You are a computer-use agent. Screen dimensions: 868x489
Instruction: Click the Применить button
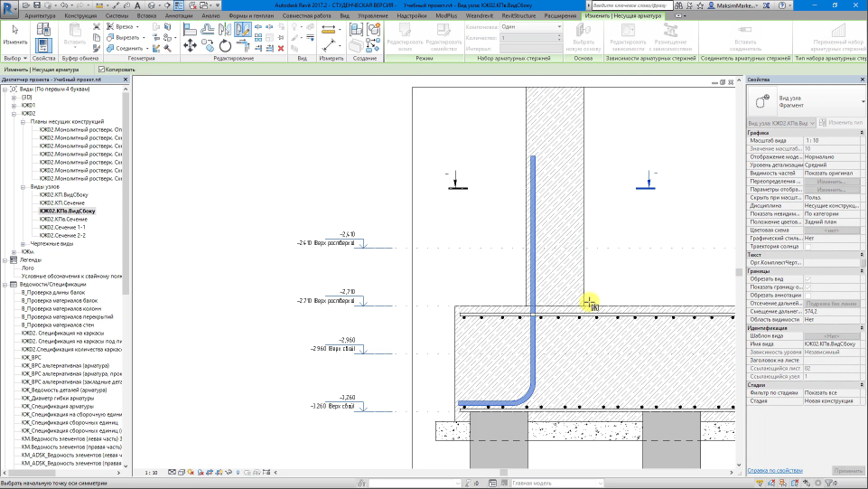pos(848,471)
